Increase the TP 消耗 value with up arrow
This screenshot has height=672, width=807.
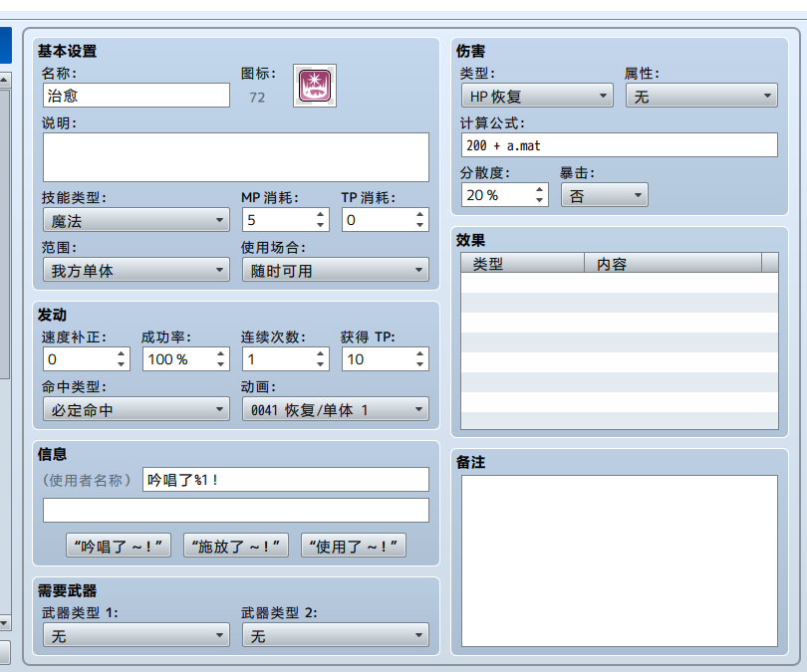(420, 214)
